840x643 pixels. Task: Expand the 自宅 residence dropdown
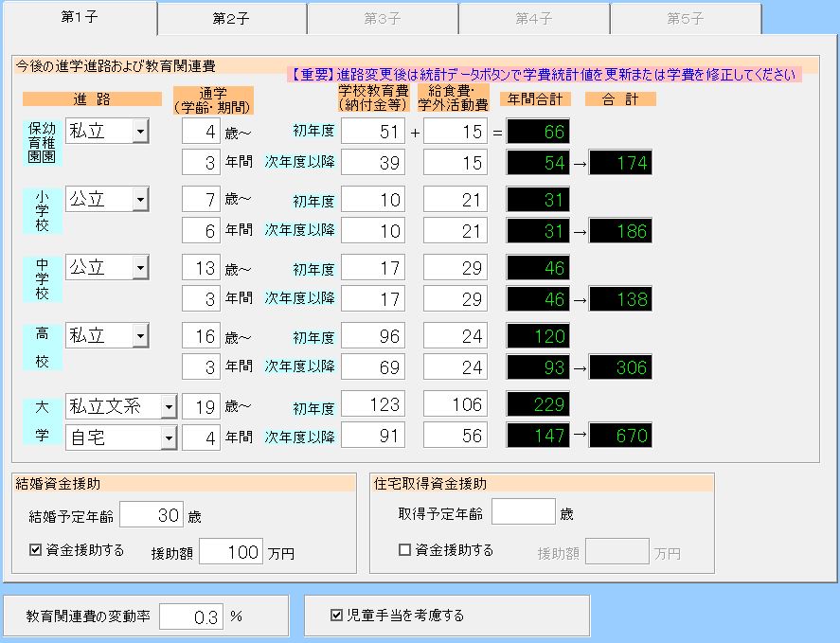tap(169, 437)
